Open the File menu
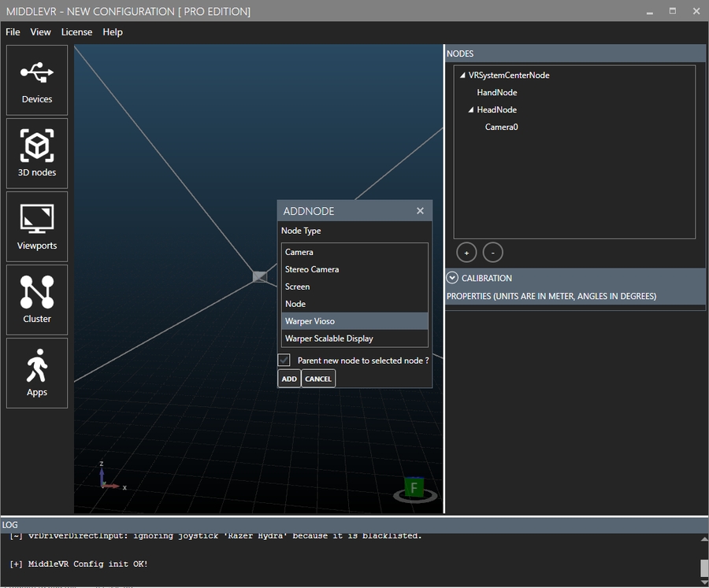This screenshot has width=709, height=588. (13, 32)
